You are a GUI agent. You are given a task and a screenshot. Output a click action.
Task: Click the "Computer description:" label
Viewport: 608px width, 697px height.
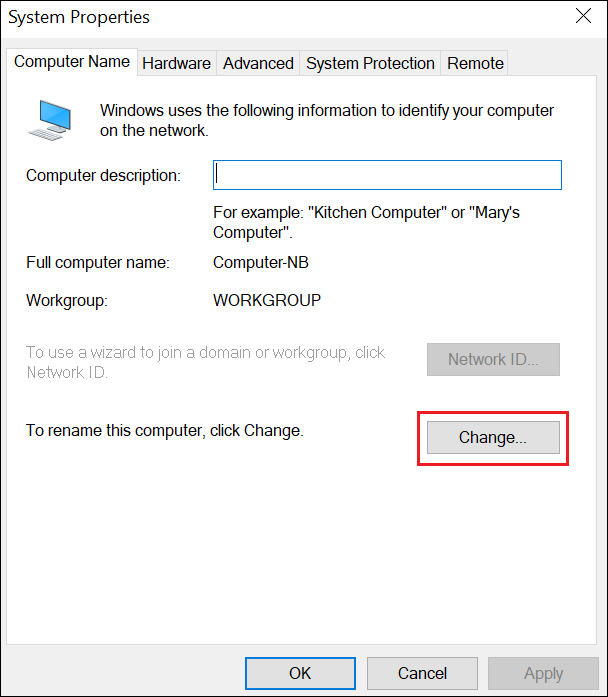[103, 176]
